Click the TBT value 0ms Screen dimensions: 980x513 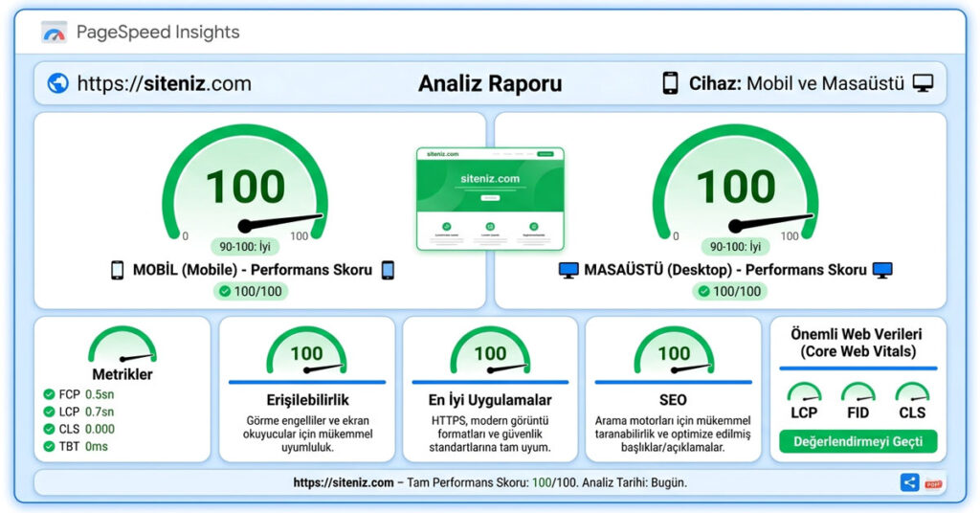click(x=97, y=446)
